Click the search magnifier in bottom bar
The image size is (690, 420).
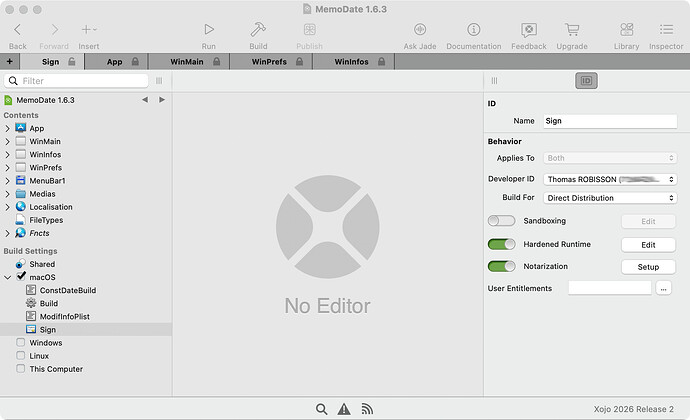pos(322,409)
